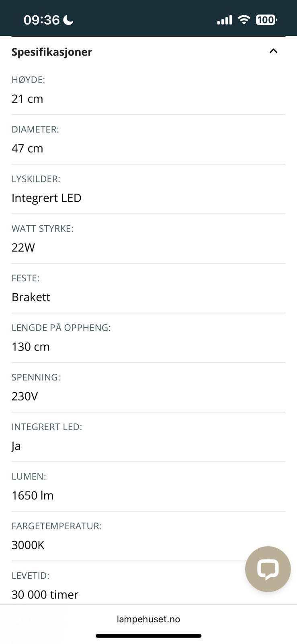Tap the 230V spenning value
The image size is (297, 644).
pyautogui.click(x=25, y=396)
